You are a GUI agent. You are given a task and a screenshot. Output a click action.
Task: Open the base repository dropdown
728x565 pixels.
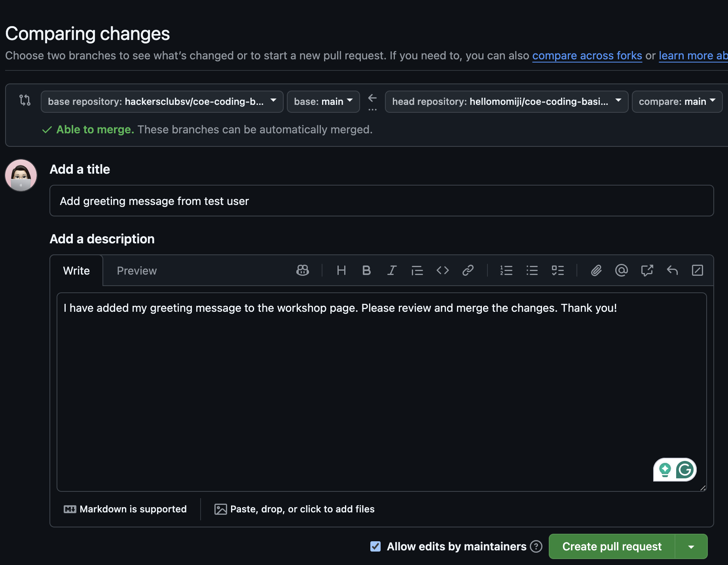[162, 101]
